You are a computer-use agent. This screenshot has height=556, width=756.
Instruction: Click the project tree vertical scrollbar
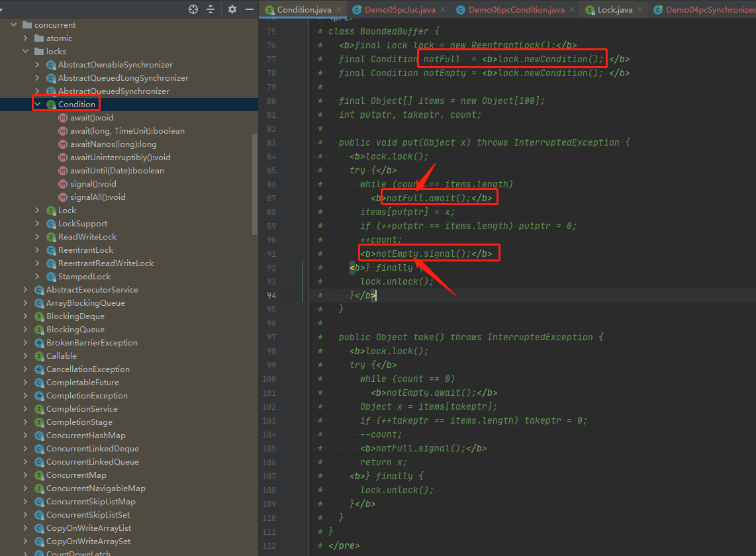255,184
